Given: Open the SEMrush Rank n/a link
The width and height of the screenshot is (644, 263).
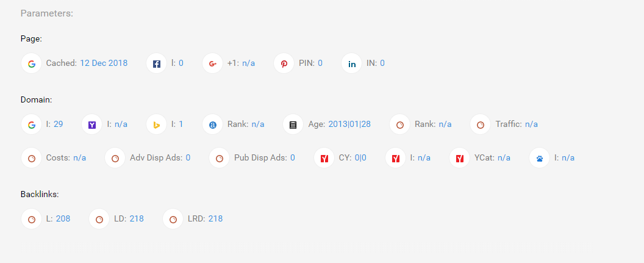Looking at the screenshot, I should [445, 124].
